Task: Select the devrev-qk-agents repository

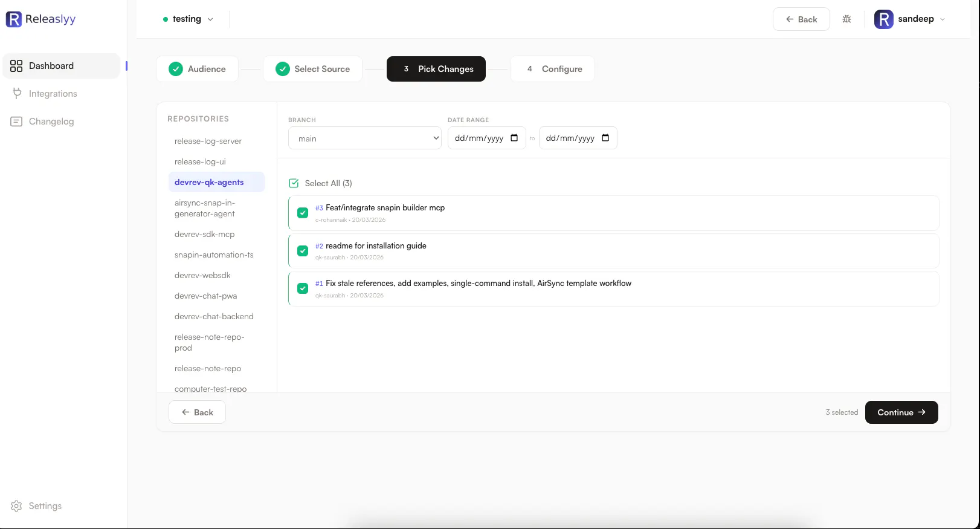Action: click(216, 182)
